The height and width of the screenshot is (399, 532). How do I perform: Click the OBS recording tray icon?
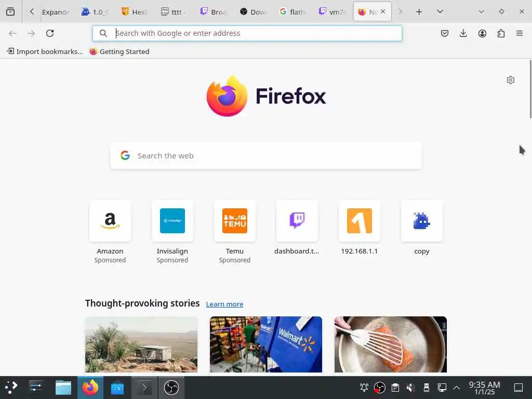click(380, 388)
